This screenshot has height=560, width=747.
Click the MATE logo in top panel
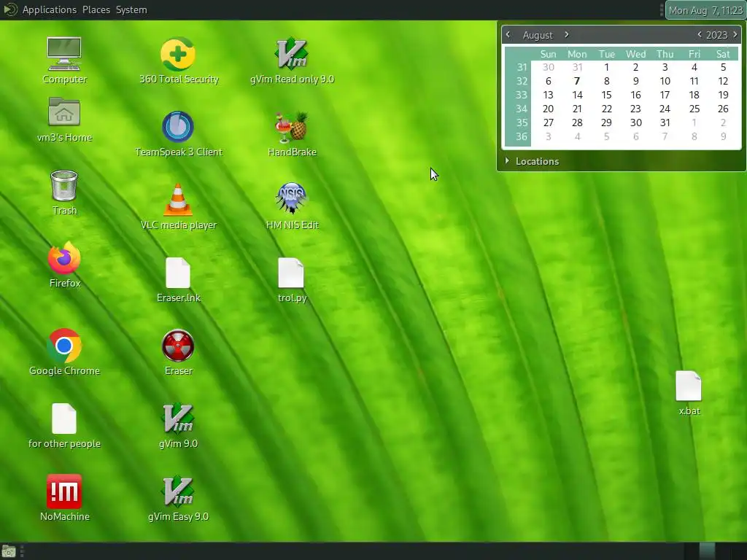tap(10, 9)
